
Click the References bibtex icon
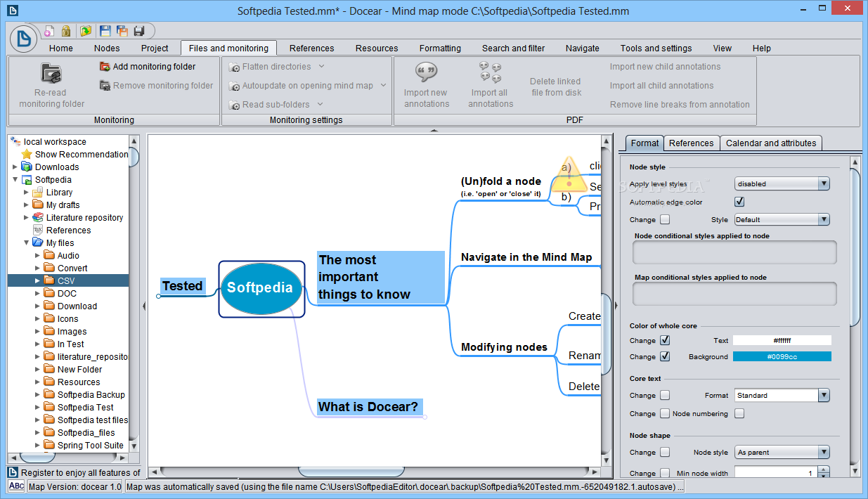pos(38,230)
